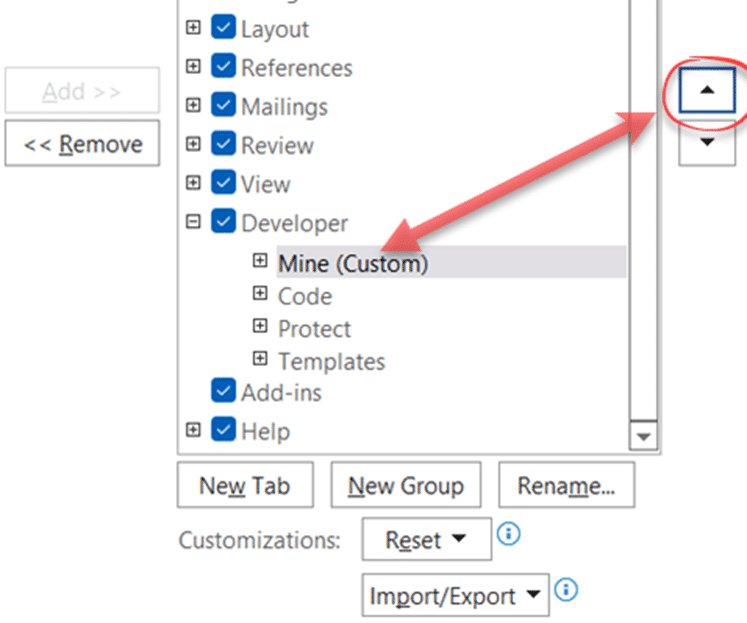The image size is (747, 623).
Task: Click the Move Down arrow button
Action: (x=707, y=142)
